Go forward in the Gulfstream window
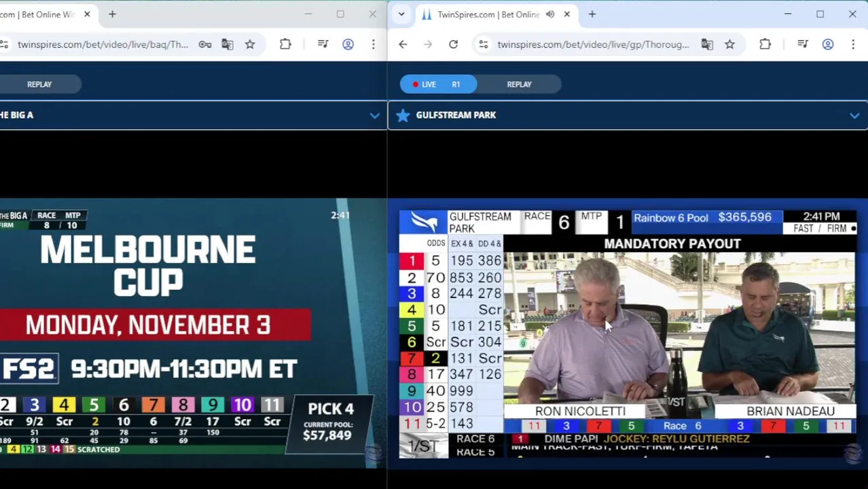The image size is (868, 489). tap(428, 44)
